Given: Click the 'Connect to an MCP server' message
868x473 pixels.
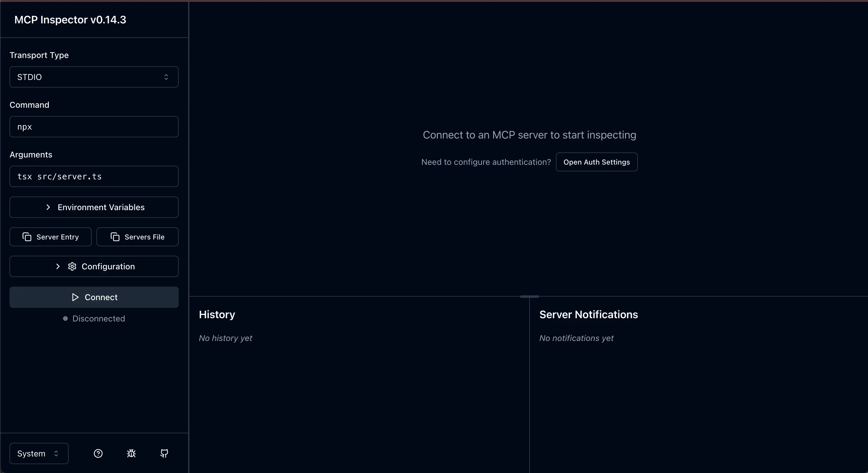Looking at the screenshot, I should tap(529, 135).
